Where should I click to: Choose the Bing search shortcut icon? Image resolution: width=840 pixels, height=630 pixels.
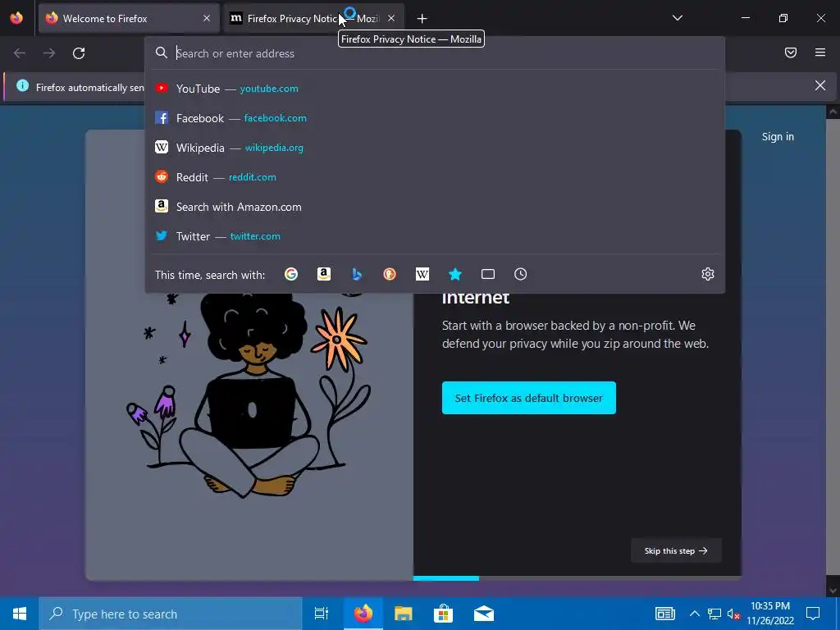click(x=357, y=274)
